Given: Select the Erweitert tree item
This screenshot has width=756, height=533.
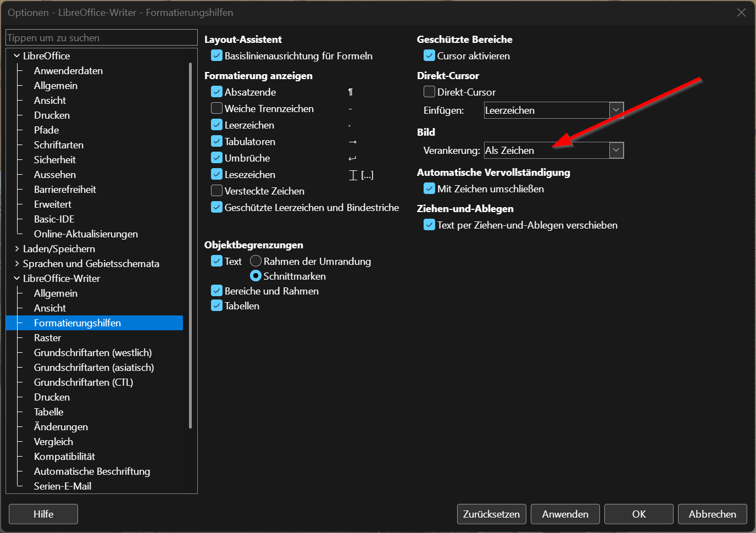Looking at the screenshot, I should click(x=53, y=204).
